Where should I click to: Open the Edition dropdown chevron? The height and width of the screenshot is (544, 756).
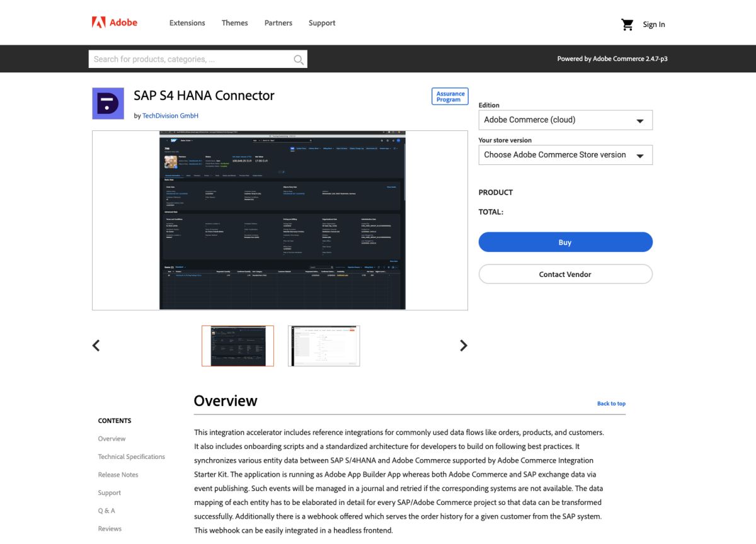(x=641, y=120)
